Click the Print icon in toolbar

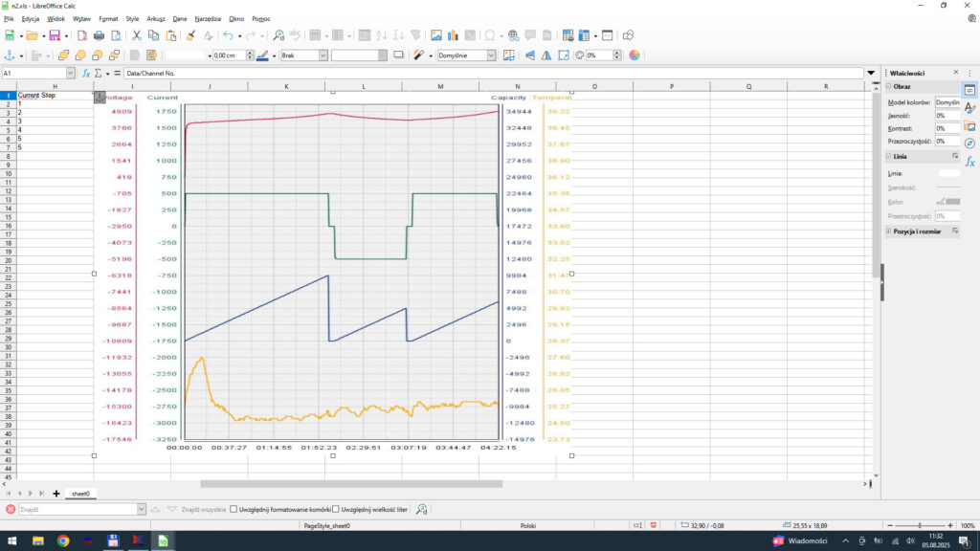coord(99,35)
